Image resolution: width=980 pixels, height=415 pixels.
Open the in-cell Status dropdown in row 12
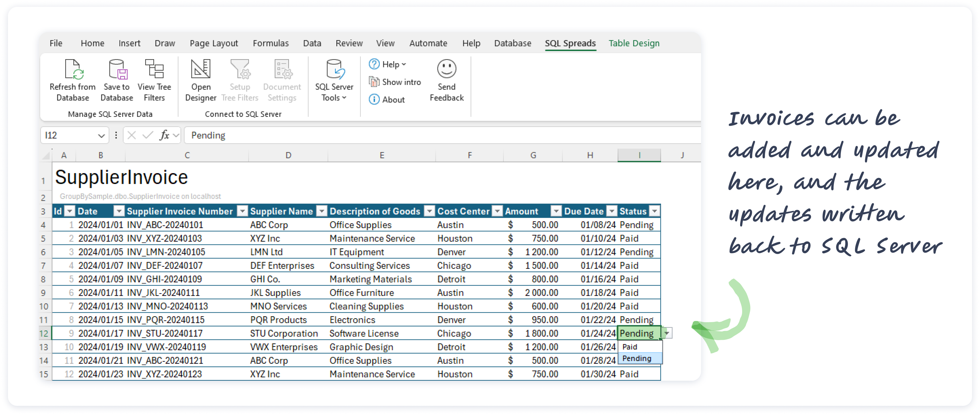[x=667, y=333]
